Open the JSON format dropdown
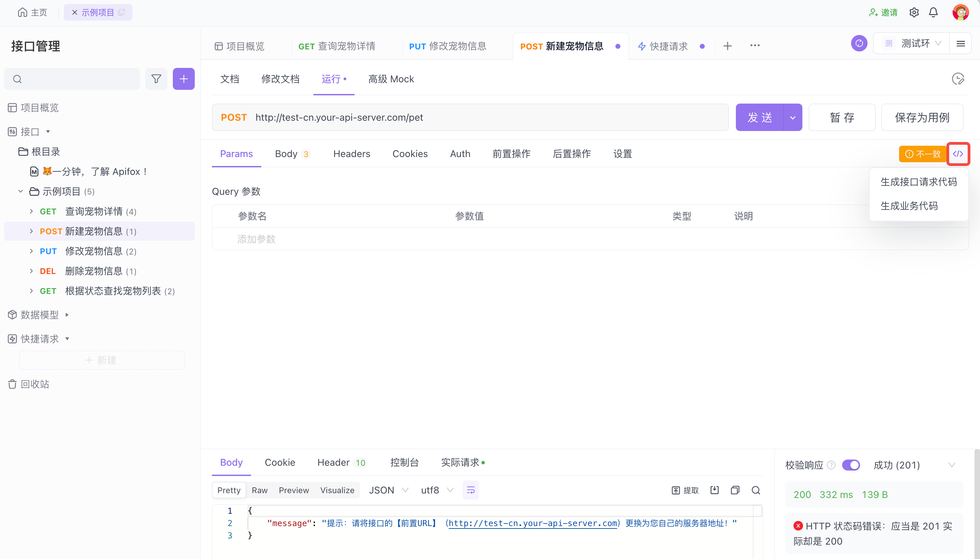 coord(388,490)
